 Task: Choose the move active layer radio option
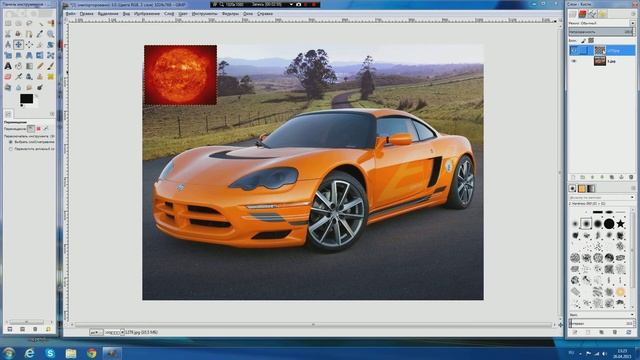(11, 149)
